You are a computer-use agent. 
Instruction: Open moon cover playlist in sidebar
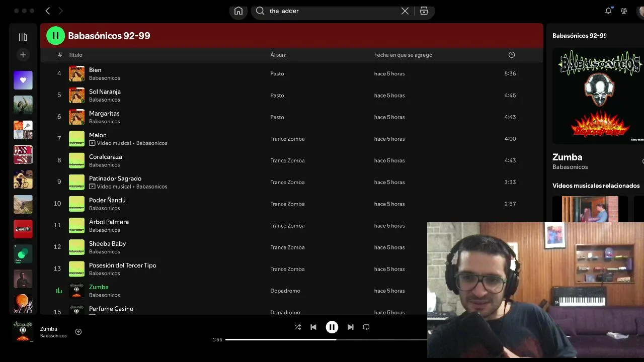point(23,304)
